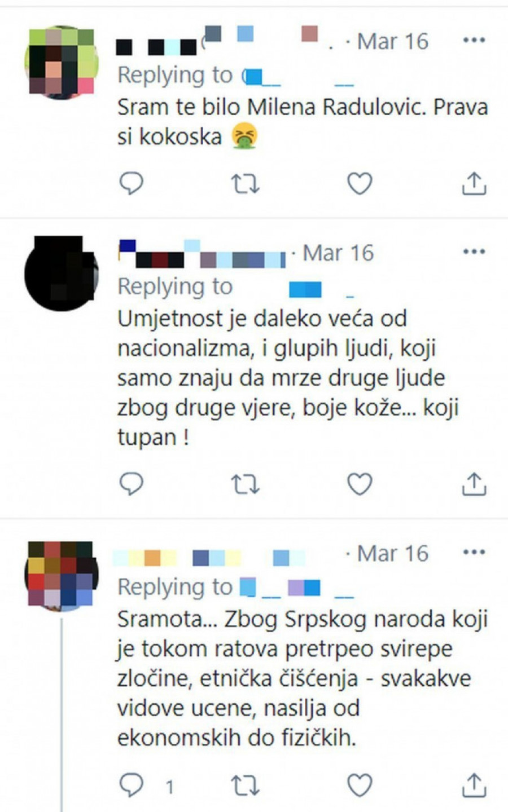Open the Mar 16 timestamp of the Umjetnost tweet
The width and height of the screenshot is (508, 812).
tap(338, 253)
